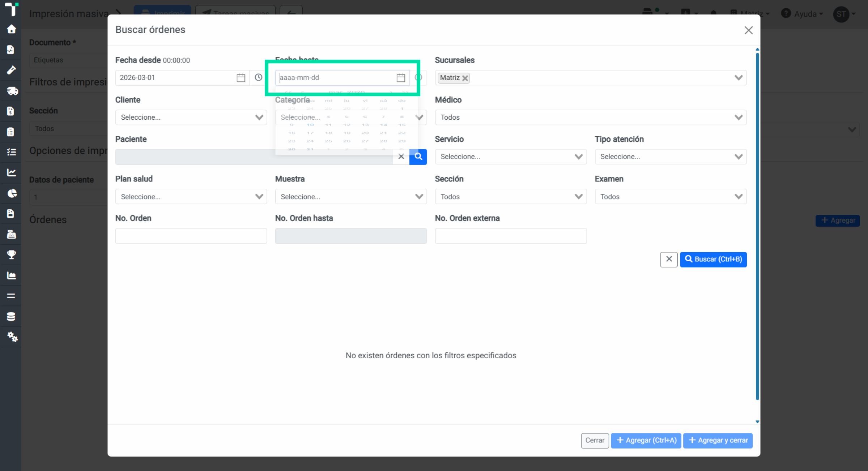The image size is (868, 471).
Task: Go to the home icon in the sidebar
Action: (x=11, y=29)
